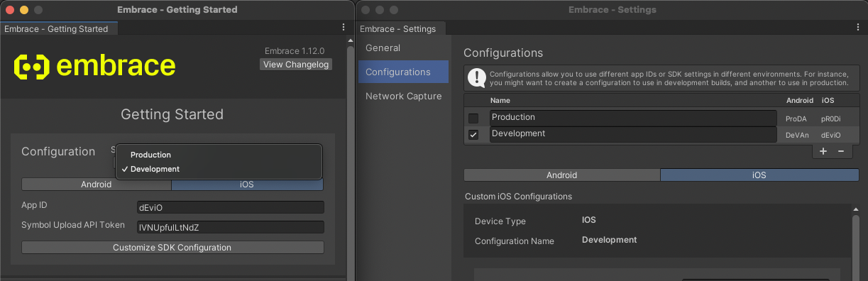Viewport: 868px width, 281px height.
Task: Click the Getting Started heading
Action: pyautogui.click(x=172, y=114)
